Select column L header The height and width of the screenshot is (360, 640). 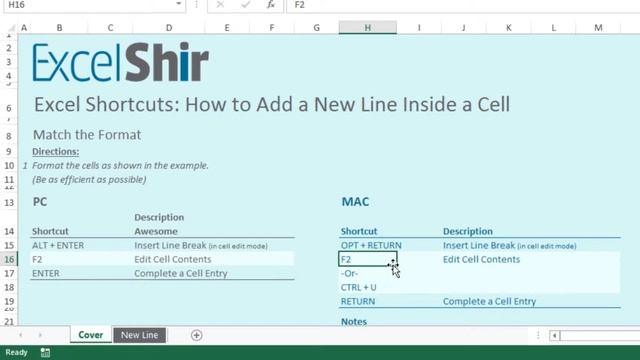pyautogui.click(x=553, y=28)
